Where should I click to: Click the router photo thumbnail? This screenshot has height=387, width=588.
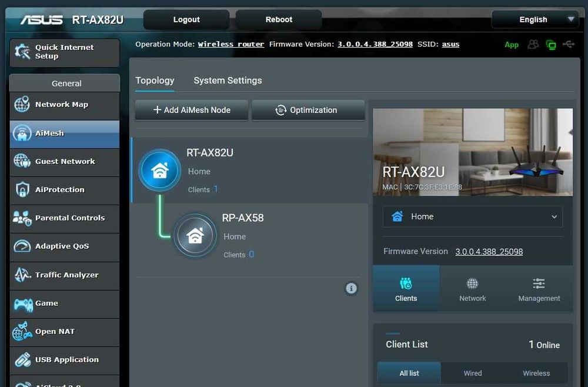point(473,152)
